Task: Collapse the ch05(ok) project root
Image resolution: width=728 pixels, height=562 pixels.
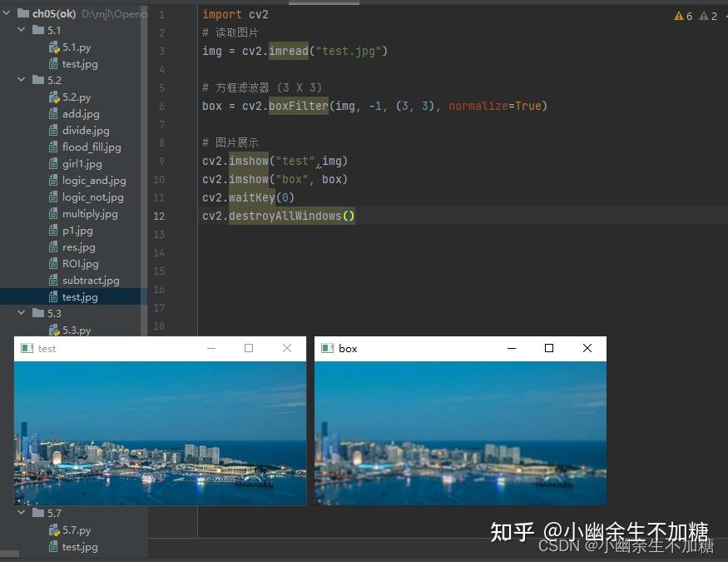Action: click(x=7, y=13)
